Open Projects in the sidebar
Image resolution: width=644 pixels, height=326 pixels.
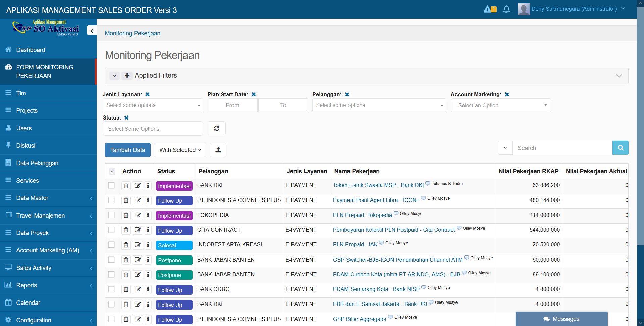[x=48, y=111]
